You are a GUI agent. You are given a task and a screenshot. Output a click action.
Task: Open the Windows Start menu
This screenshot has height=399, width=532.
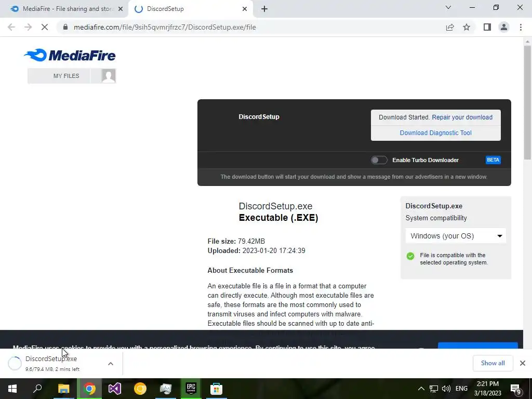pyautogui.click(x=12, y=389)
